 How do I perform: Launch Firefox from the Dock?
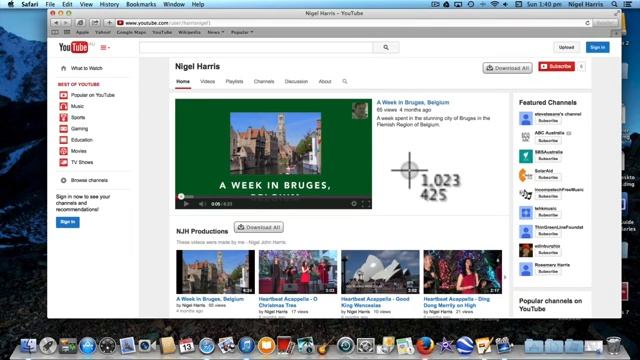(425, 346)
